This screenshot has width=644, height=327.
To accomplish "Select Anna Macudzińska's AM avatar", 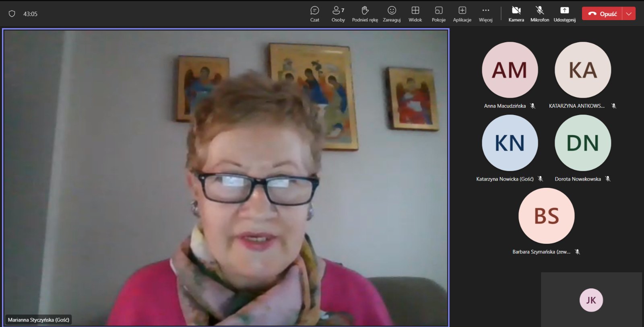I will (510, 70).
